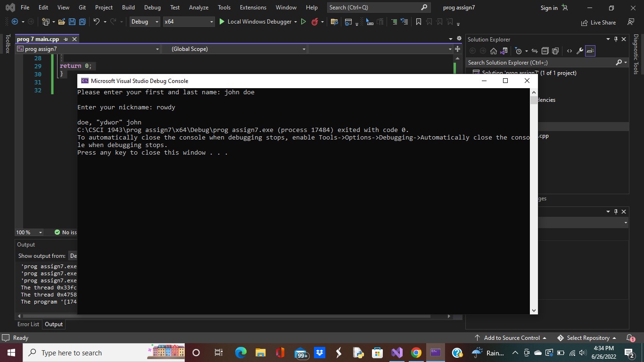This screenshot has height=362, width=644.
Task: Click Collapse All in Solution Explorer
Action: coord(545,50)
